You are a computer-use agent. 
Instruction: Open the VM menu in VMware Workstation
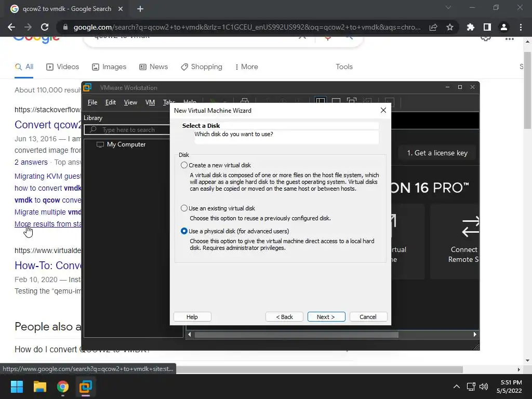150,102
